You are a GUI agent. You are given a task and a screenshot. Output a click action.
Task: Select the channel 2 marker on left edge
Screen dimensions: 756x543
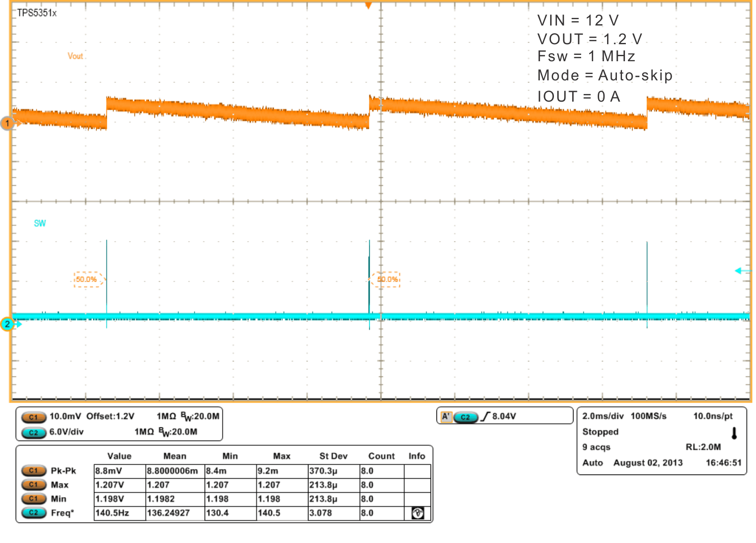pos(7,324)
